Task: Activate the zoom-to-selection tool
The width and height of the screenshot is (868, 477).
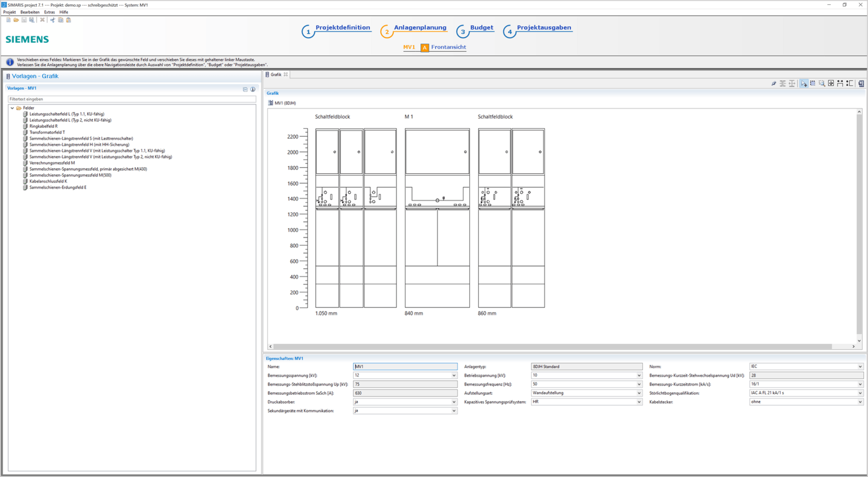Action: click(x=822, y=83)
